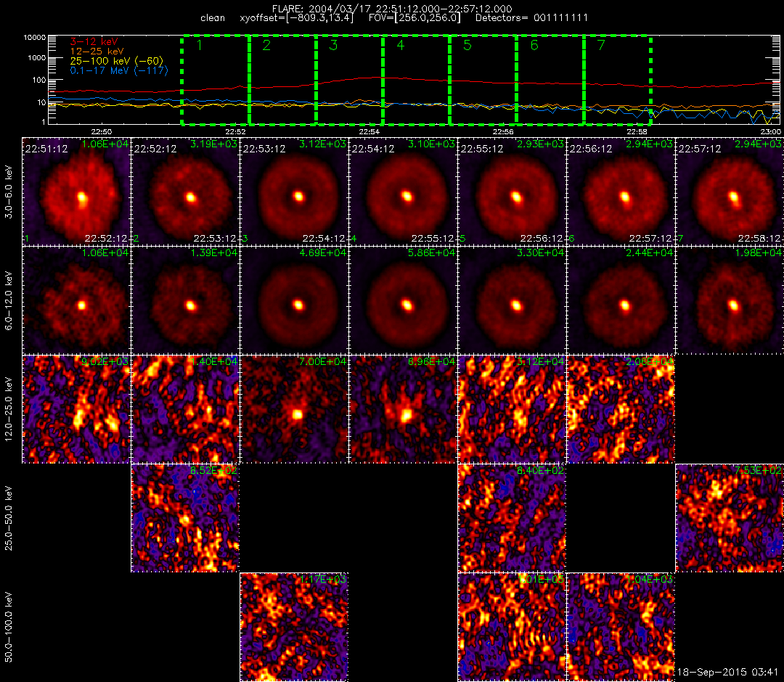784x682 pixels.
Task: Click the 12.0-25.0 keV row label
Action: 9,410
